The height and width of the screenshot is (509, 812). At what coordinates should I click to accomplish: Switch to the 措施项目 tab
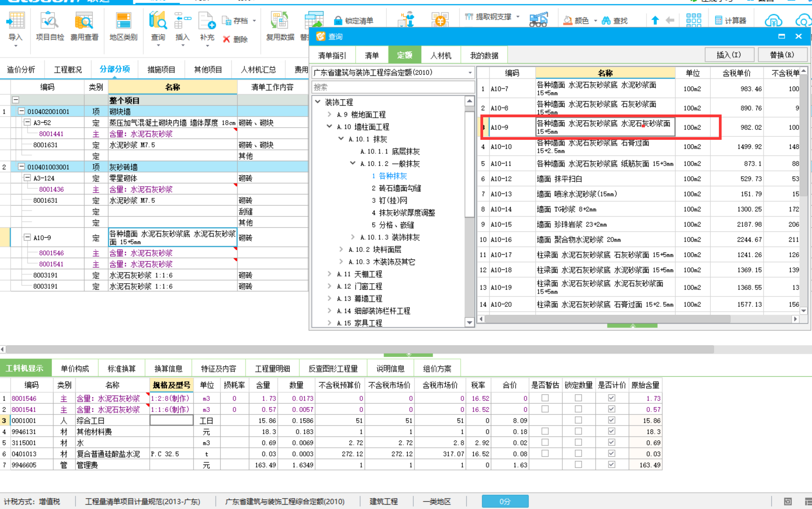[161, 70]
